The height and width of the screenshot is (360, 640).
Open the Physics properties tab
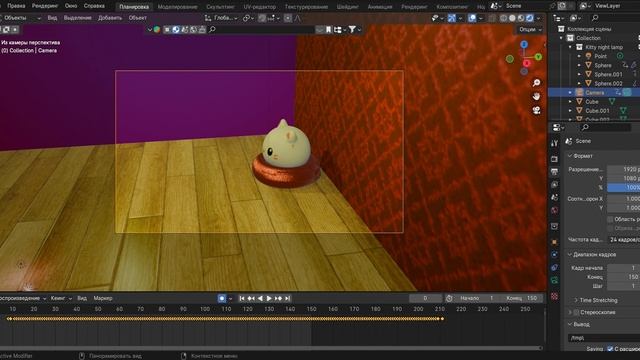[554, 255]
